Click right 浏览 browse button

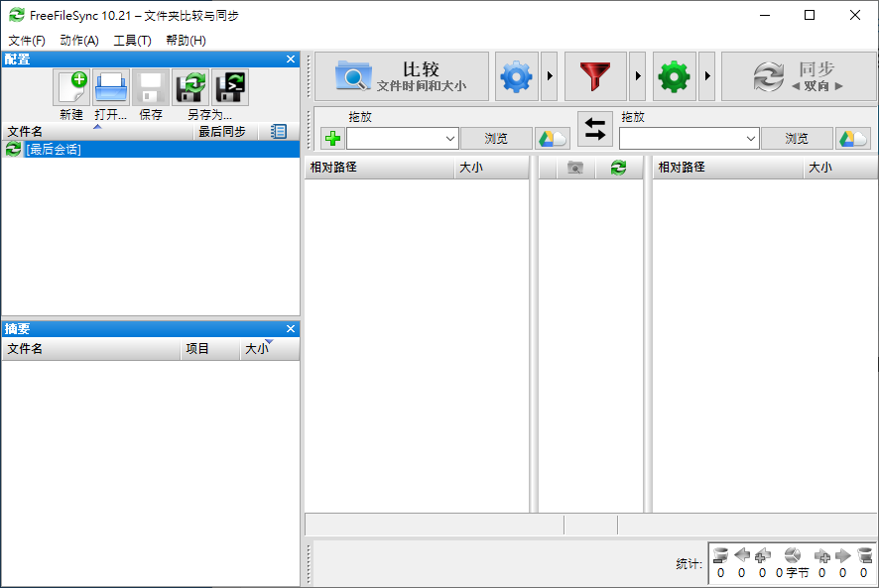coord(797,139)
